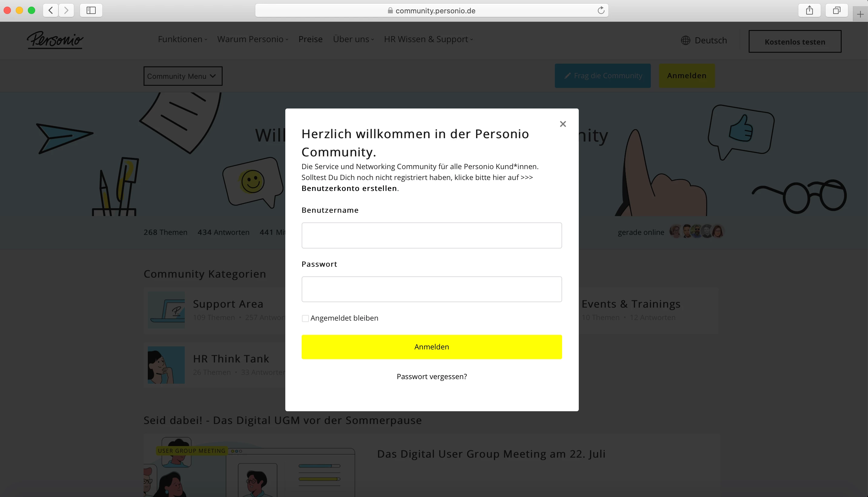Expand the Warum Personio menu
The image size is (868, 497).
(x=253, y=39)
